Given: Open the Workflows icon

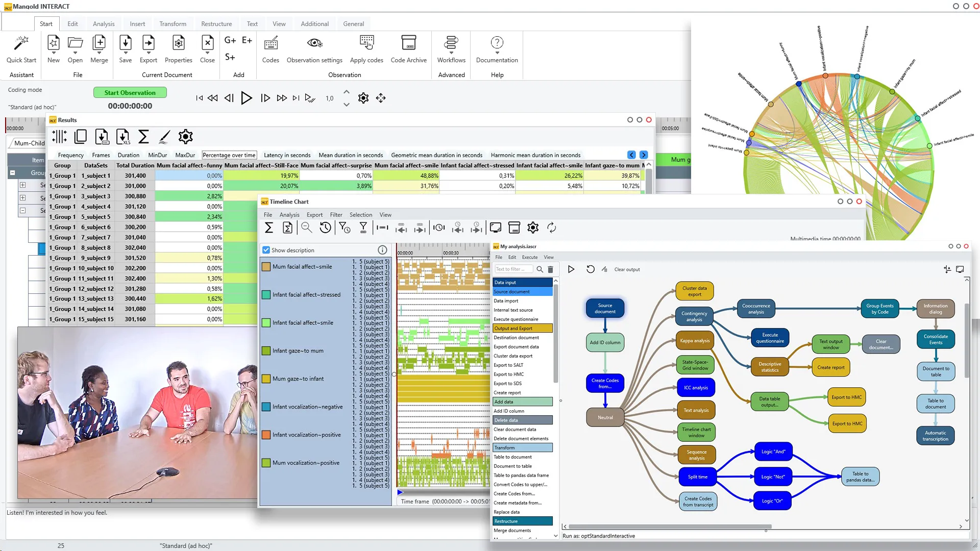Looking at the screenshot, I should tap(451, 43).
